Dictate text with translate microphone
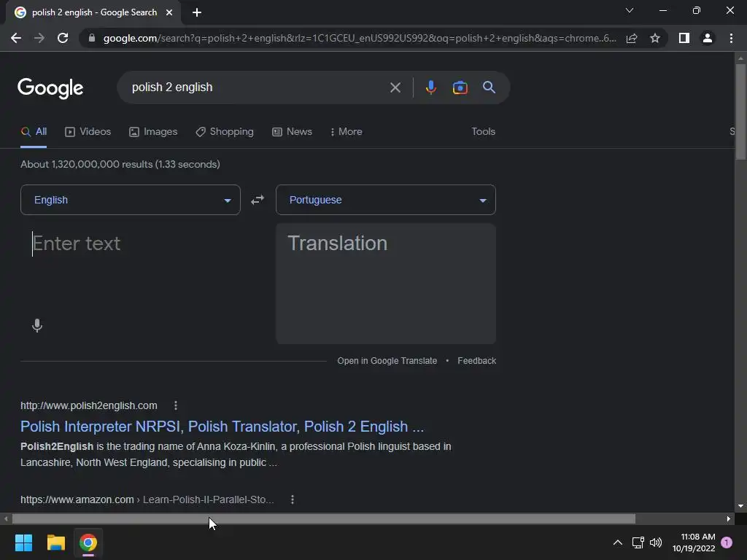 click(x=37, y=326)
